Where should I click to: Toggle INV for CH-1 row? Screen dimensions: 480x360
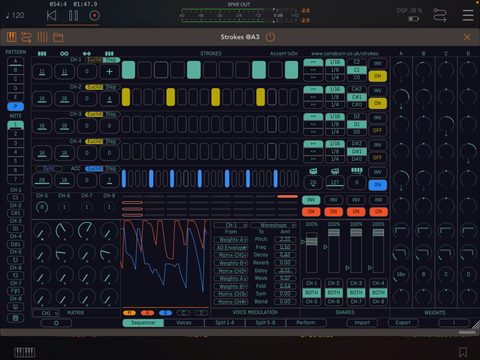tap(377, 63)
